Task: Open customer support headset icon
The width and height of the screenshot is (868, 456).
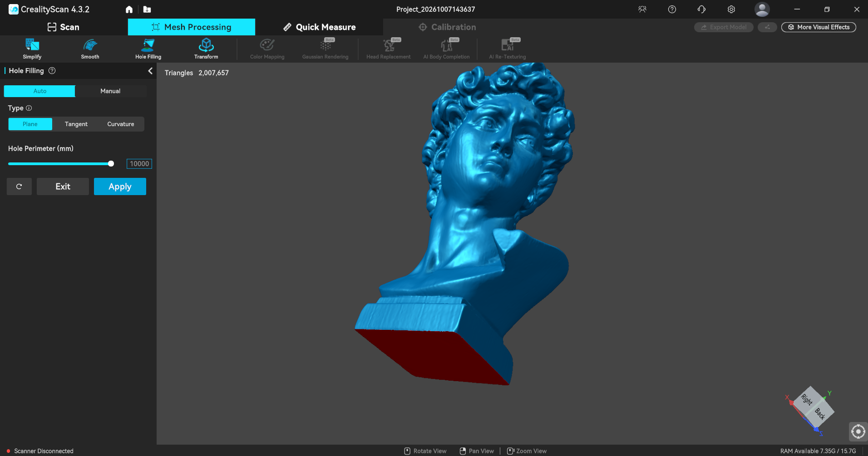Action: [x=701, y=9]
